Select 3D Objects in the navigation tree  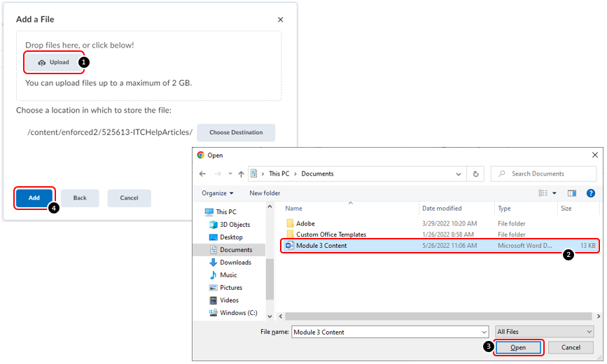(x=235, y=225)
